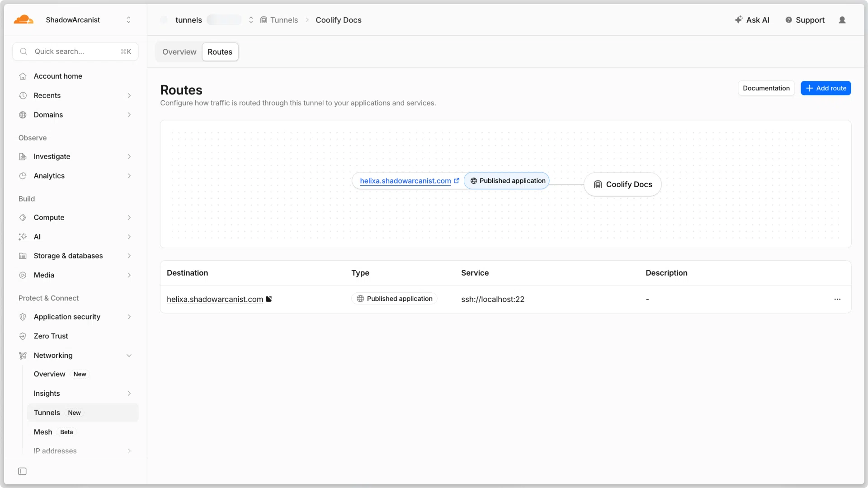The height and width of the screenshot is (488, 868).
Task: Expand the Media submenu
Action: (x=129, y=275)
